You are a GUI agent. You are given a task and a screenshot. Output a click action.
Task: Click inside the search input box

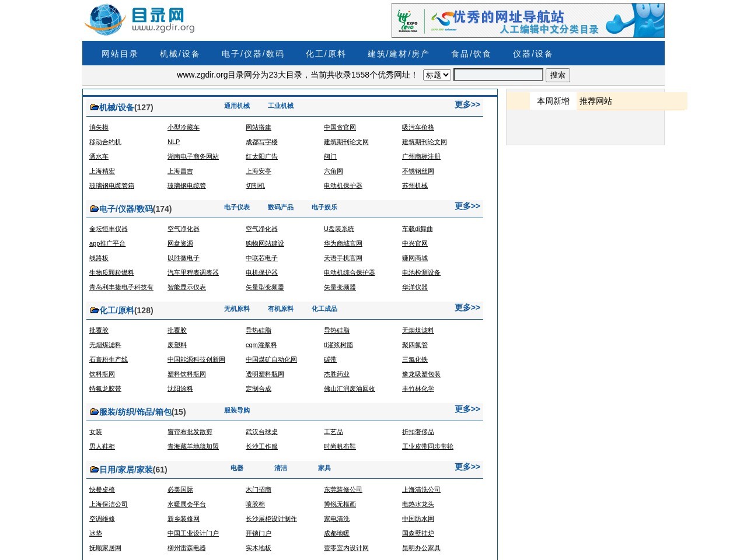[498, 75]
